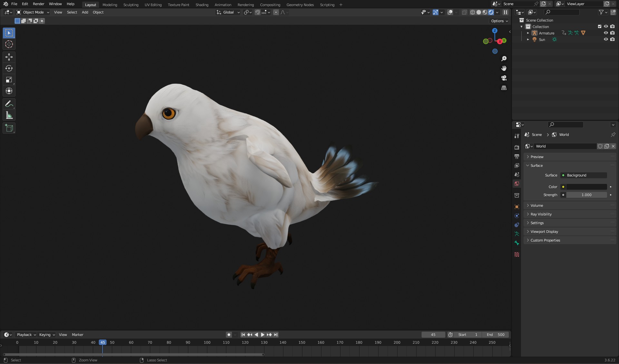Expand the Ray Visibility panel
The image size is (619, 364).
pos(541,214)
